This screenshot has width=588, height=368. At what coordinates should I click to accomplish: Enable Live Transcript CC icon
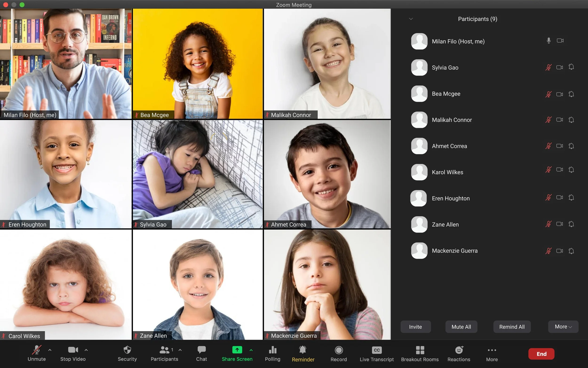point(377,350)
